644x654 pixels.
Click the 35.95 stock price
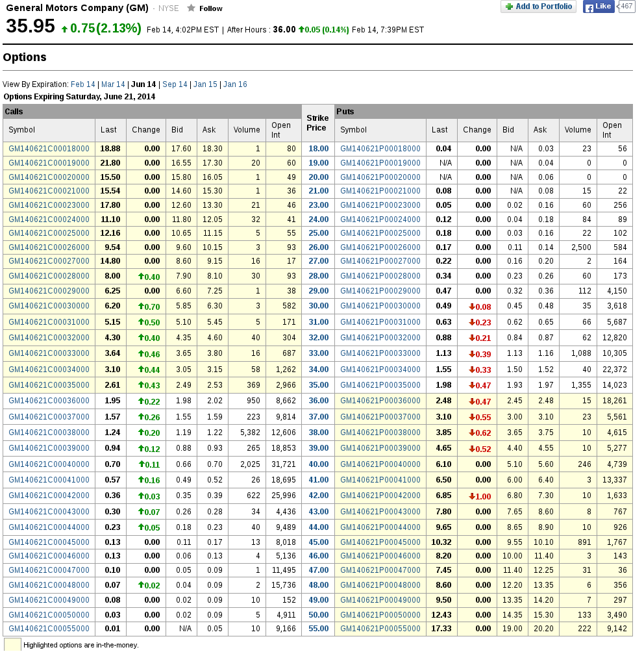point(31,26)
